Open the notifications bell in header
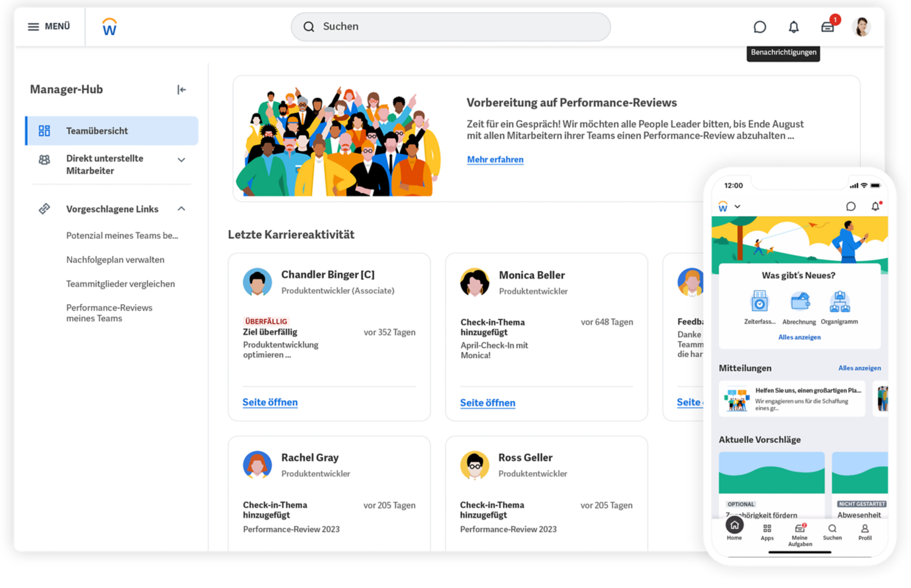 [794, 27]
